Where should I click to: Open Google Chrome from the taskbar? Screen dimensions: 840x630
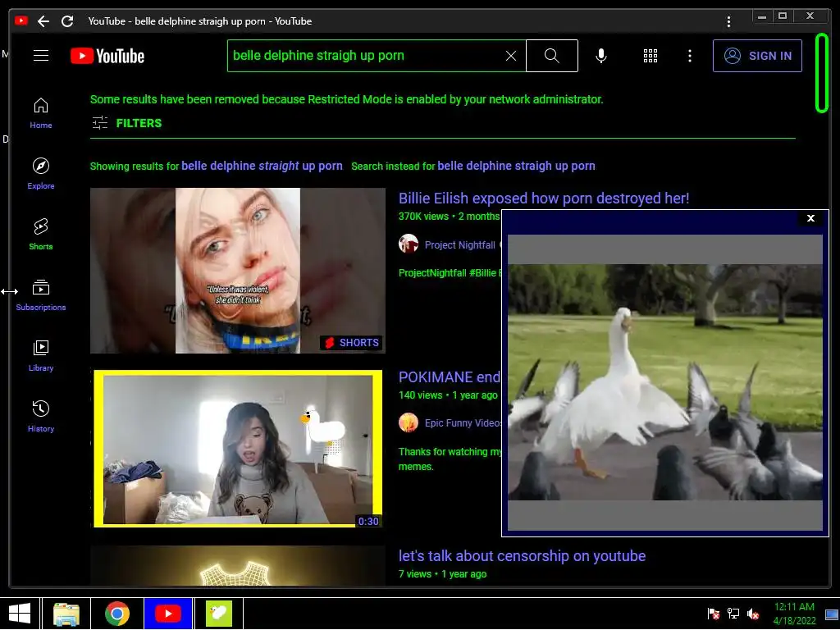116,614
